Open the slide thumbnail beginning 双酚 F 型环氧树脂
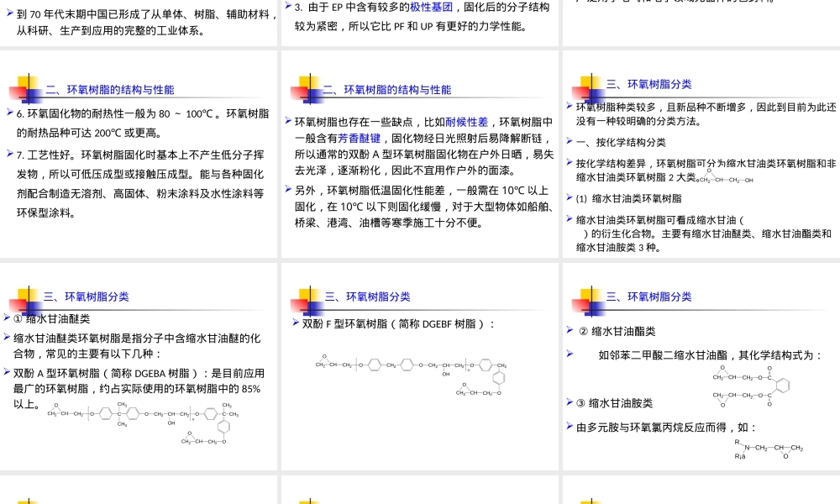The width and height of the screenshot is (840, 504). pos(420,366)
